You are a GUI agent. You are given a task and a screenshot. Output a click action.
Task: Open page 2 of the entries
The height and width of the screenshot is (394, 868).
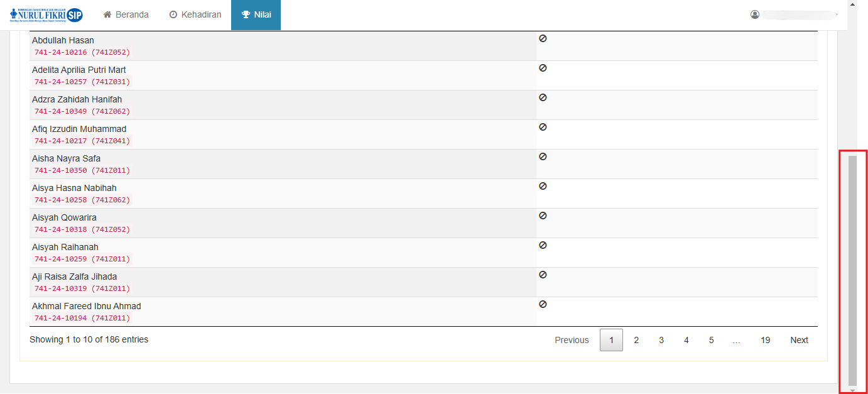point(636,340)
